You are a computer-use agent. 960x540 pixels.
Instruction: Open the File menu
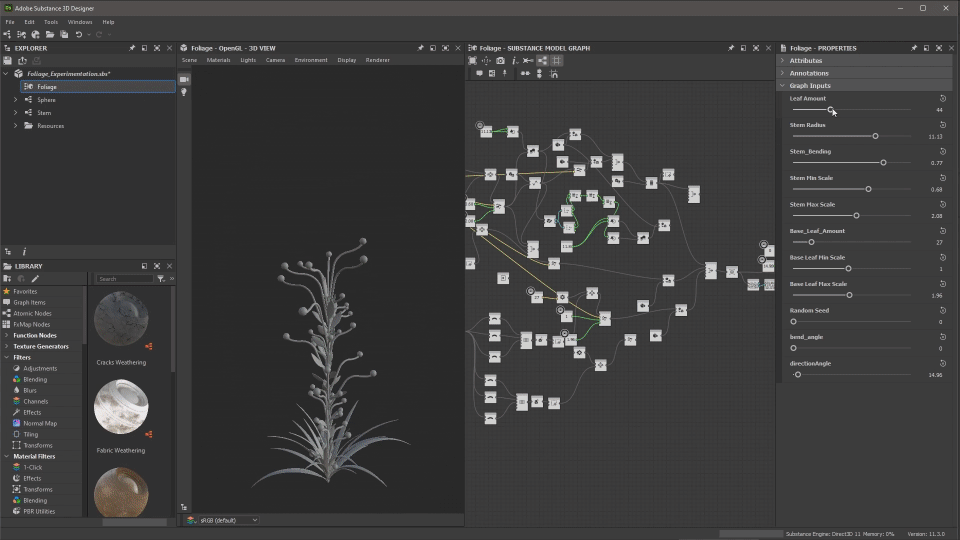tap(10, 22)
